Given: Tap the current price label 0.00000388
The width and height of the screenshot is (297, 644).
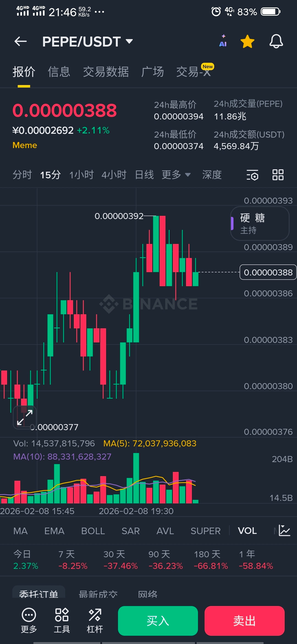Looking at the screenshot, I should (268, 272).
